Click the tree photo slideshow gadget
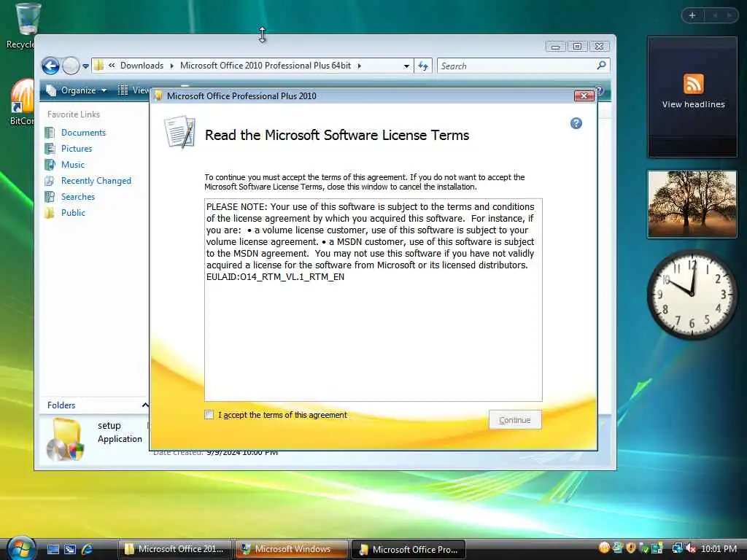This screenshot has height=560, width=747. coord(692,204)
